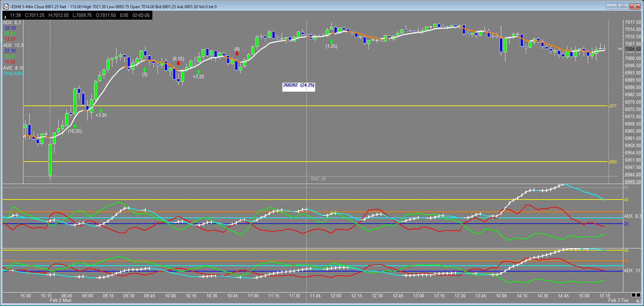Click the green up arrow labeled (10.25)
Image resolution: width=644 pixels, height=306 pixels.
(75, 126)
